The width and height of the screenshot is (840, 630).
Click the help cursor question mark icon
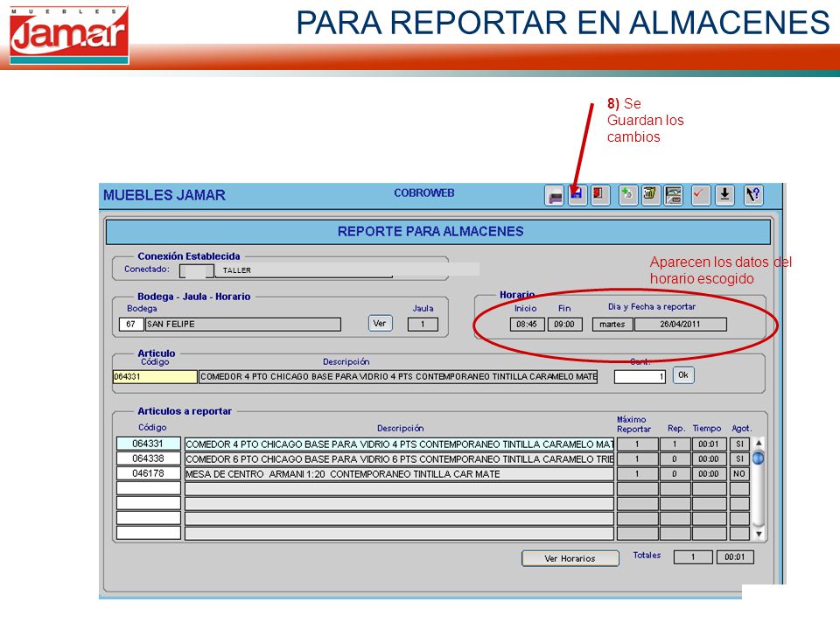pyautogui.click(x=753, y=195)
